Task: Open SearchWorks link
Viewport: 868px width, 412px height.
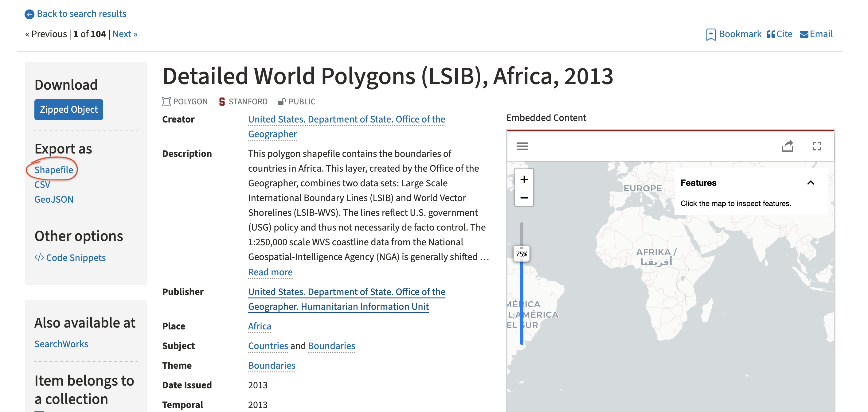Action: [x=61, y=344]
